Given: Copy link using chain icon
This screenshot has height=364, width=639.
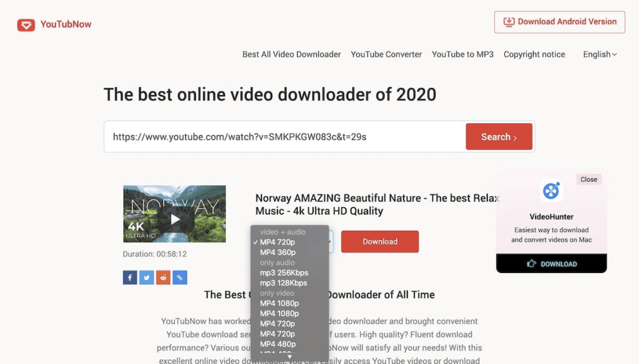Looking at the screenshot, I should (180, 278).
